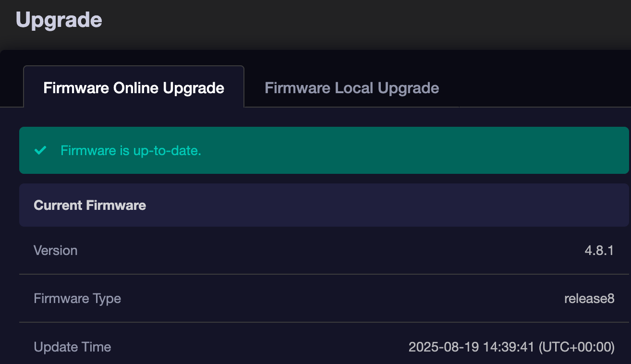Click the (UTC+00:00) timezone text

click(x=577, y=347)
